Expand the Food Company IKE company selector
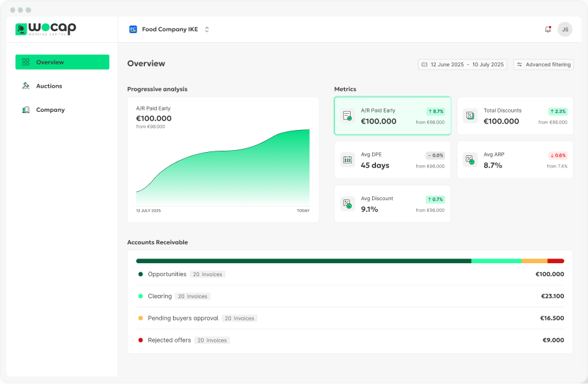Screen dimensions: 588x384 click(207, 29)
